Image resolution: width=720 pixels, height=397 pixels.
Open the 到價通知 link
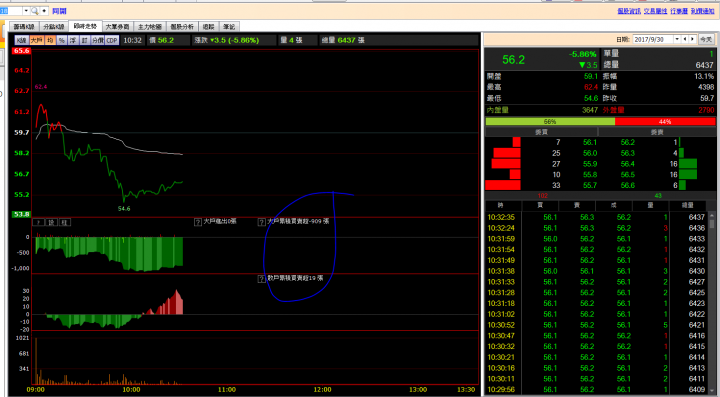(x=703, y=11)
